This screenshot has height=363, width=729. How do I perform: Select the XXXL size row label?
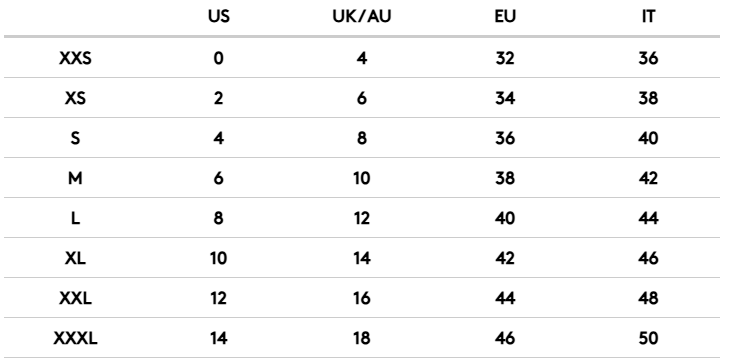[75, 338]
